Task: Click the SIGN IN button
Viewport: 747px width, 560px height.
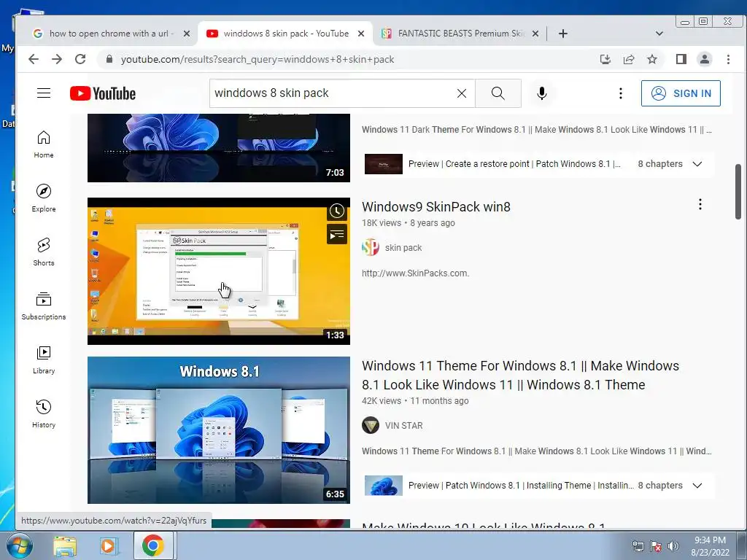Action: 681,93
